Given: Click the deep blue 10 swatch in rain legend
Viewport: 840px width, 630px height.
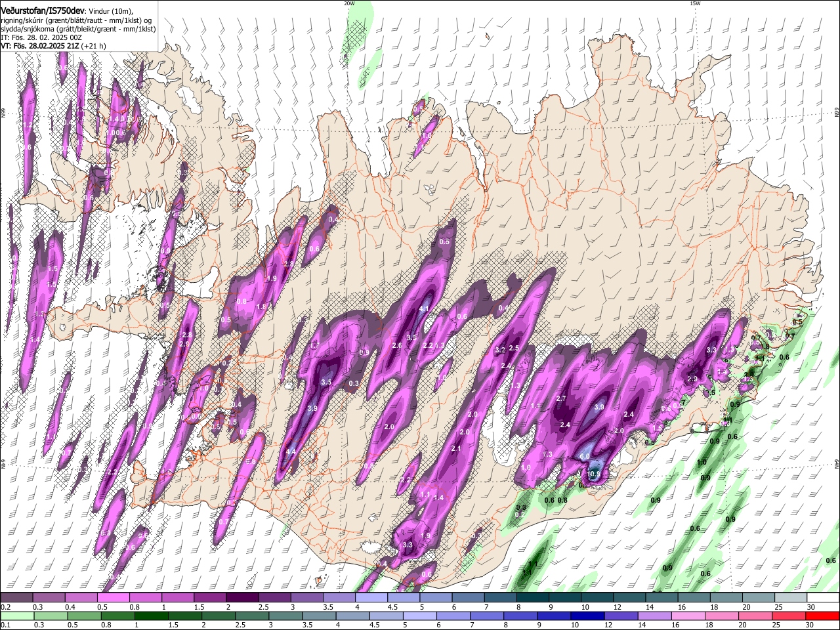Looking at the screenshot, I should pyautogui.click(x=587, y=616).
